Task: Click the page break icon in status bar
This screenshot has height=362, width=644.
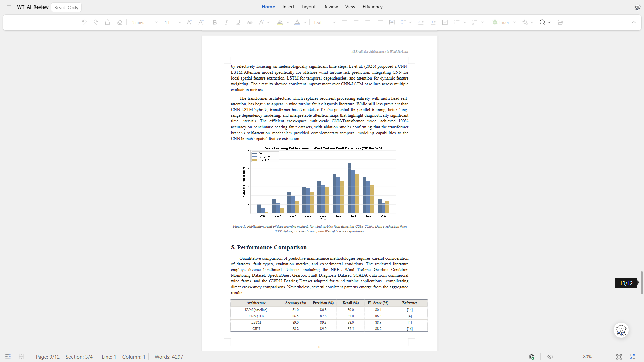Action: 21,357
